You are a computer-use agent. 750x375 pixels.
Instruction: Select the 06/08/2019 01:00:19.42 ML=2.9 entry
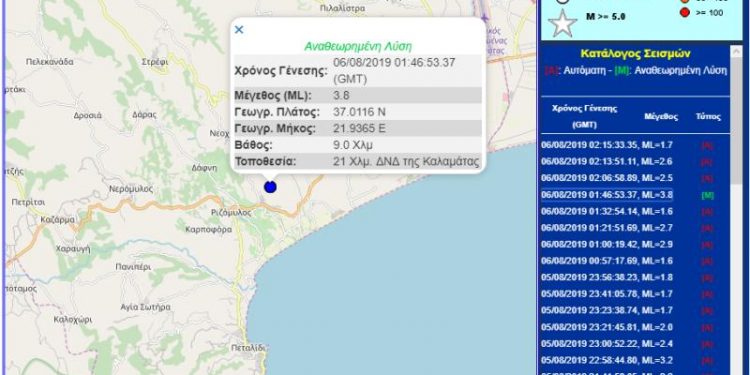[607, 244]
